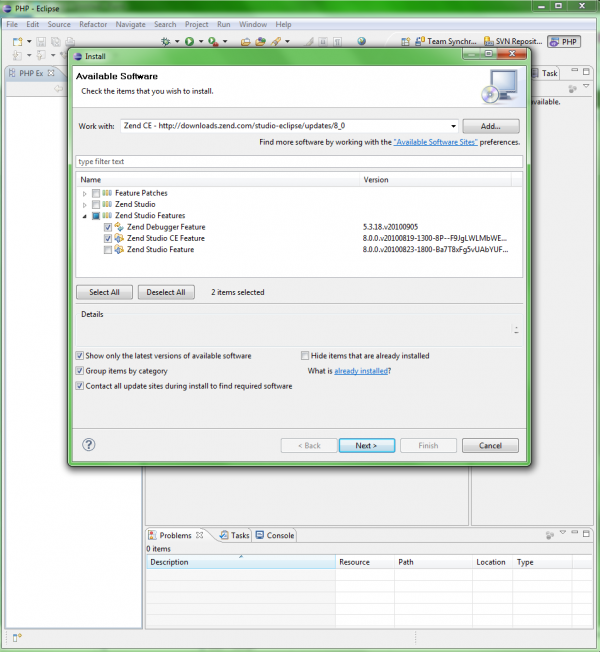The height and width of the screenshot is (652, 600).
Task: Check the Feature Patches checkbox
Action: click(x=96, y=193)
